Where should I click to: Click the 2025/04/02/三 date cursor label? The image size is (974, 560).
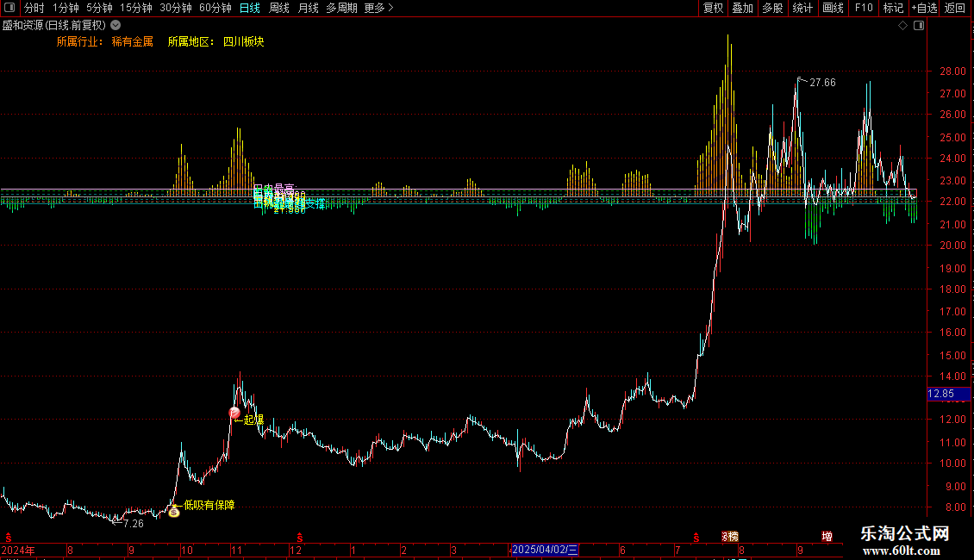point(545,550)
